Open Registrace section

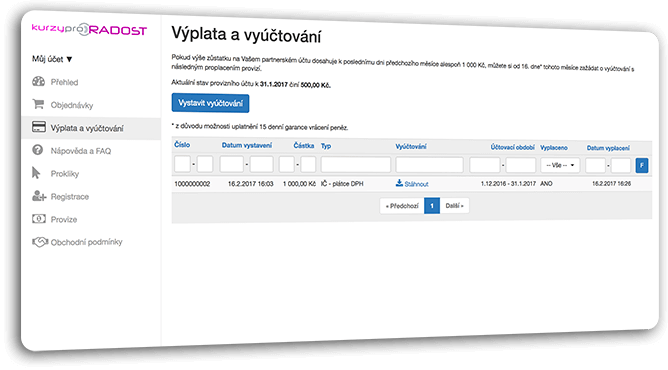pyautogui.click(x=70, y=197)
